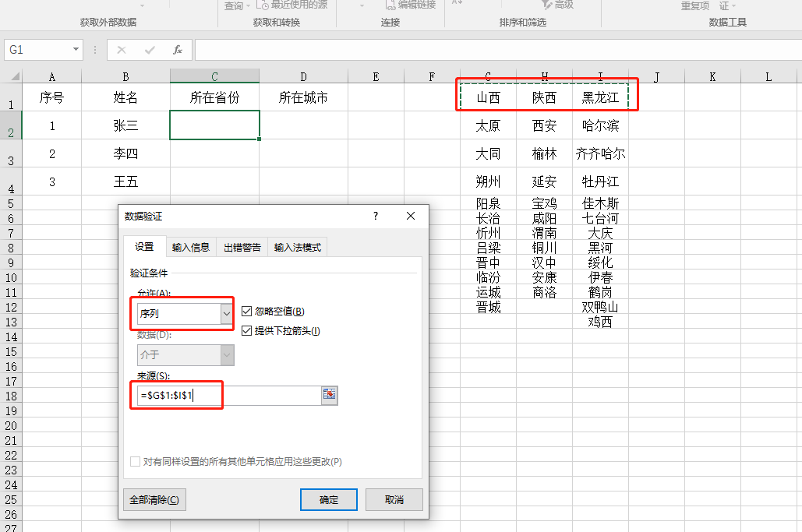Click the confirm entry checkmark in formula bar
The image size is (802, 532).
pos(150,50)
